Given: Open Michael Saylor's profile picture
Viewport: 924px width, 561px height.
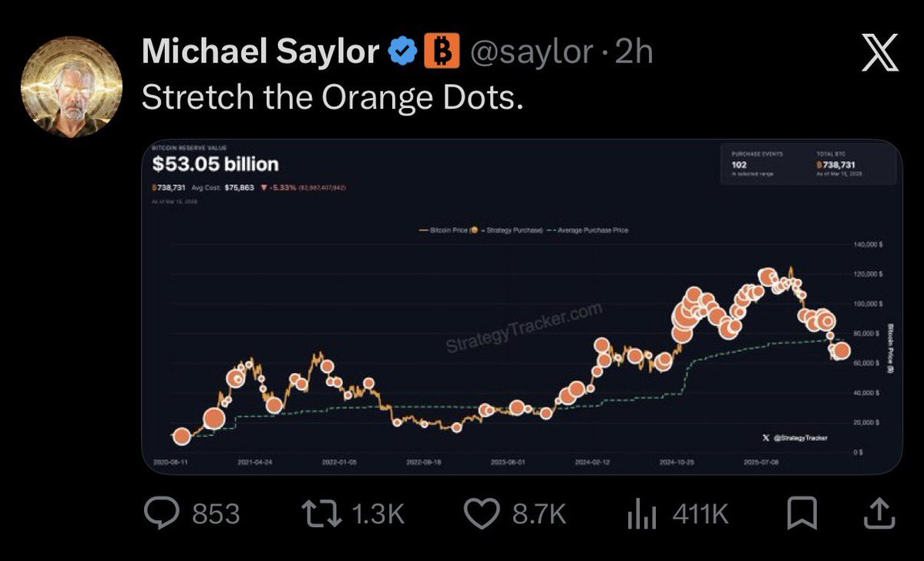Looking at the screenshot, I should click(72, 85).
